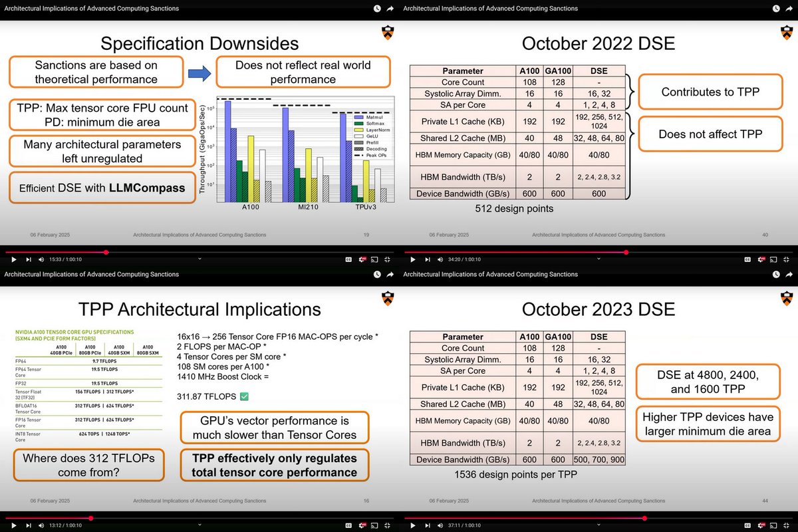
Task: Watch later clock above October 2022 DSE
Action: coord(776,9)
